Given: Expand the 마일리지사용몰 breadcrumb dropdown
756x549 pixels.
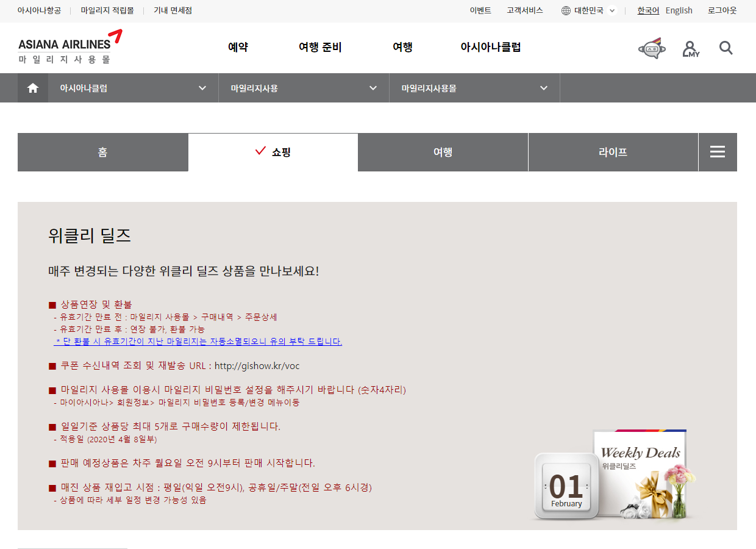Looking at the screenshot, I should click(474, 88).
